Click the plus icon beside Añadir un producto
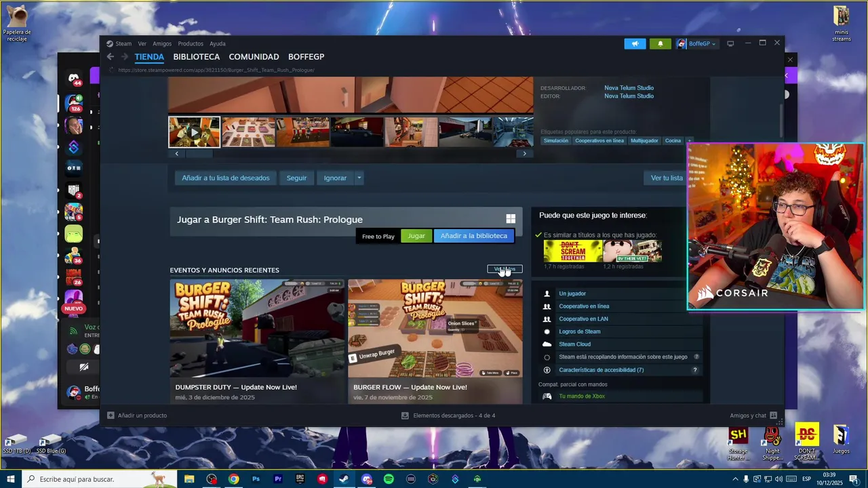The width and height of the screenshot is (868, 488). tap(111, 415)
